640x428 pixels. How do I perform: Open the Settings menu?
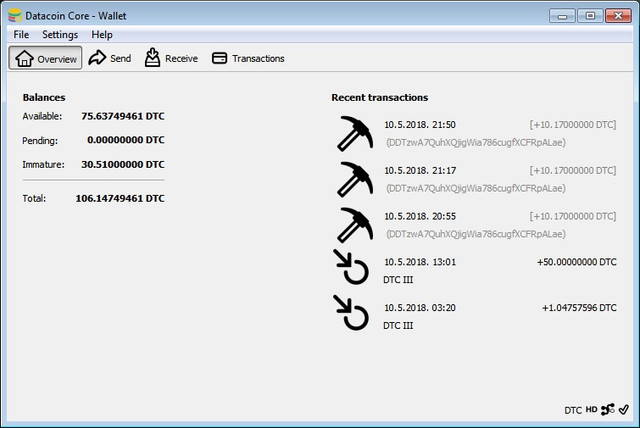click(60, 35)
